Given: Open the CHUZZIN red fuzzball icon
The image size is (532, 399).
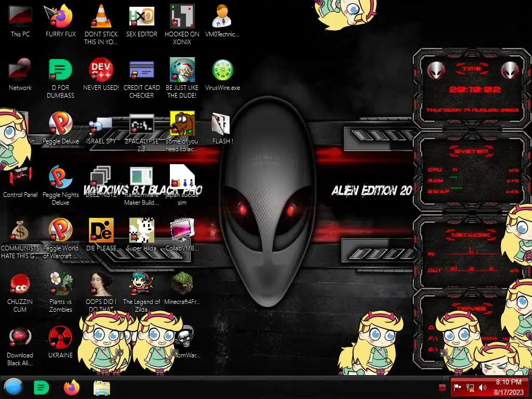Looking at the screenshot, I should tap(20, 284).
